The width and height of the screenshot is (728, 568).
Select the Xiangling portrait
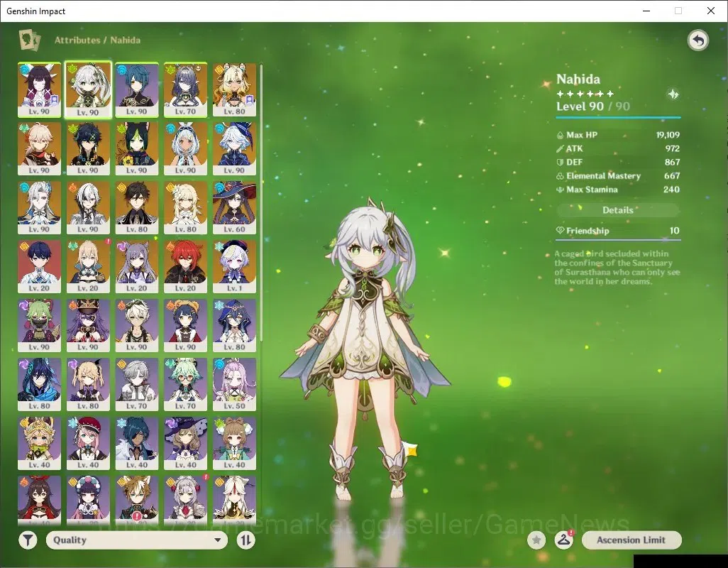[186, 326]
